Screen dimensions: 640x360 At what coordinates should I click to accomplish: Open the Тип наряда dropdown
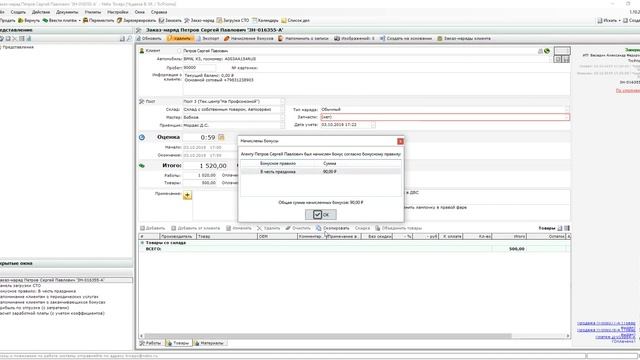tap(567, 109)
